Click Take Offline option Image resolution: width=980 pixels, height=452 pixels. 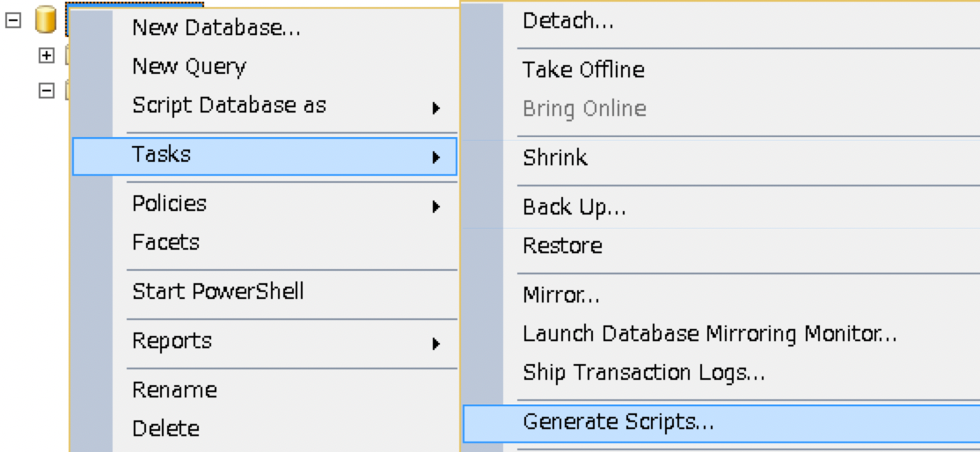click(x=583, y=69)
